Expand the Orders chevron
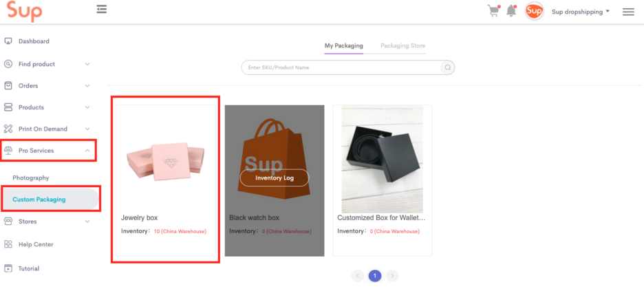Screen dimensions: 644x300 [87, 85]
